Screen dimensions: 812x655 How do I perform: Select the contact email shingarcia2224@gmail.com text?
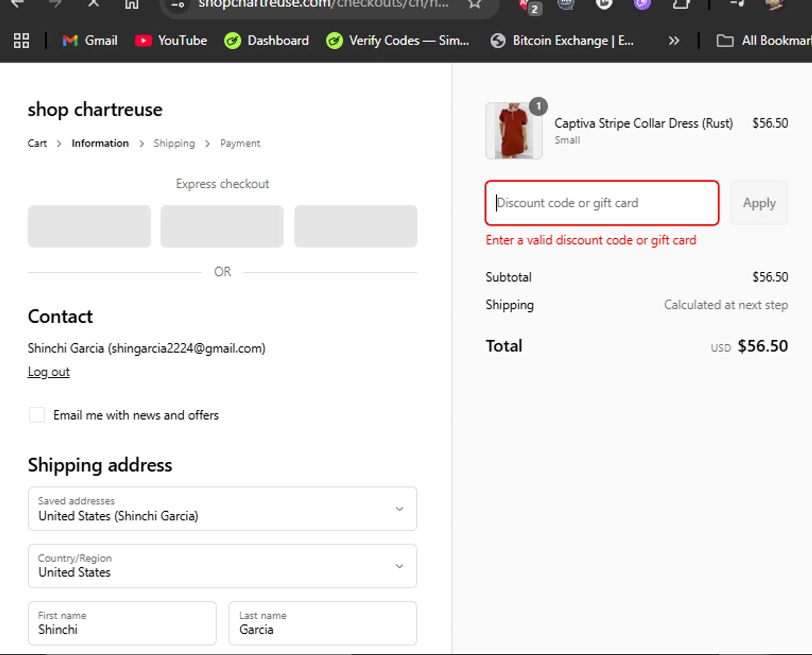coord(187,348)
